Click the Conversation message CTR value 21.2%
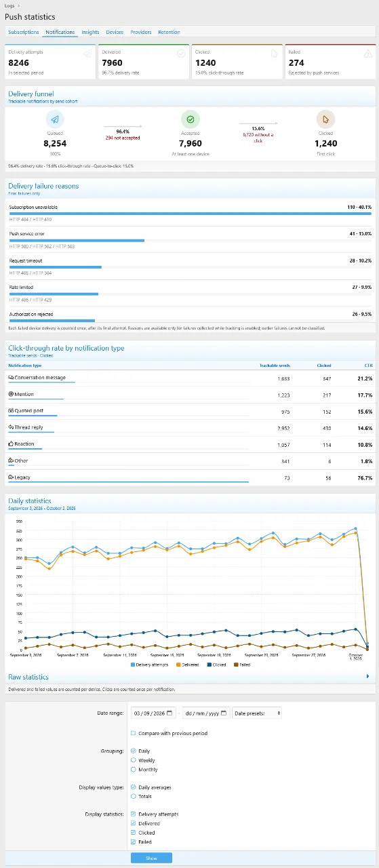 pyautogui.click(x=365, y=378)
